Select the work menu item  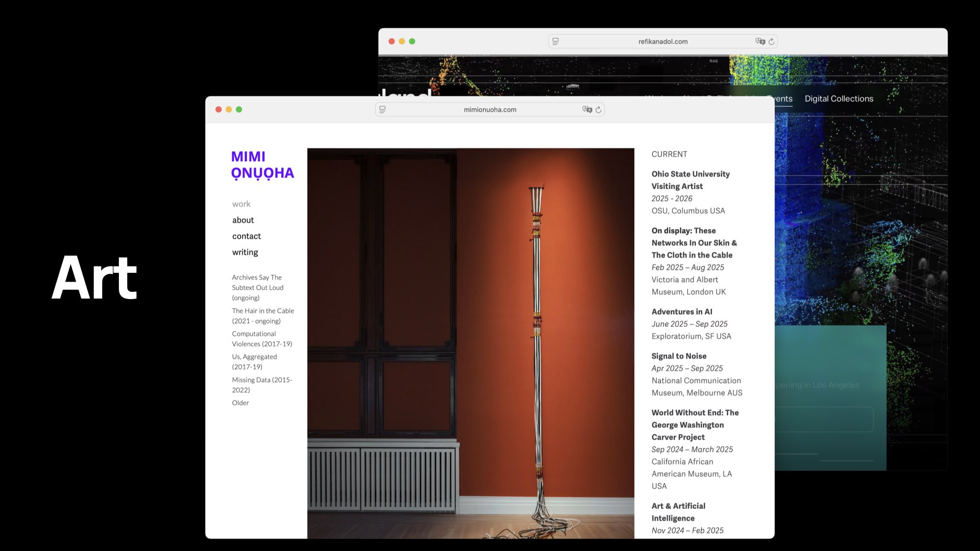pos(241,204)
